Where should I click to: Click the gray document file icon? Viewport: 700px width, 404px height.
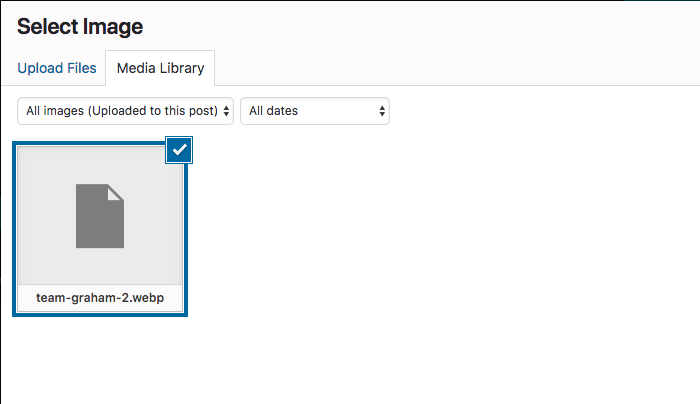[100, 216]
